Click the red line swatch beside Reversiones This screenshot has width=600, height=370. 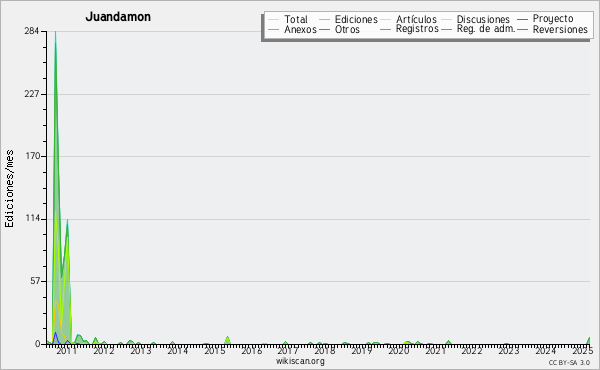tap(522, 29)
